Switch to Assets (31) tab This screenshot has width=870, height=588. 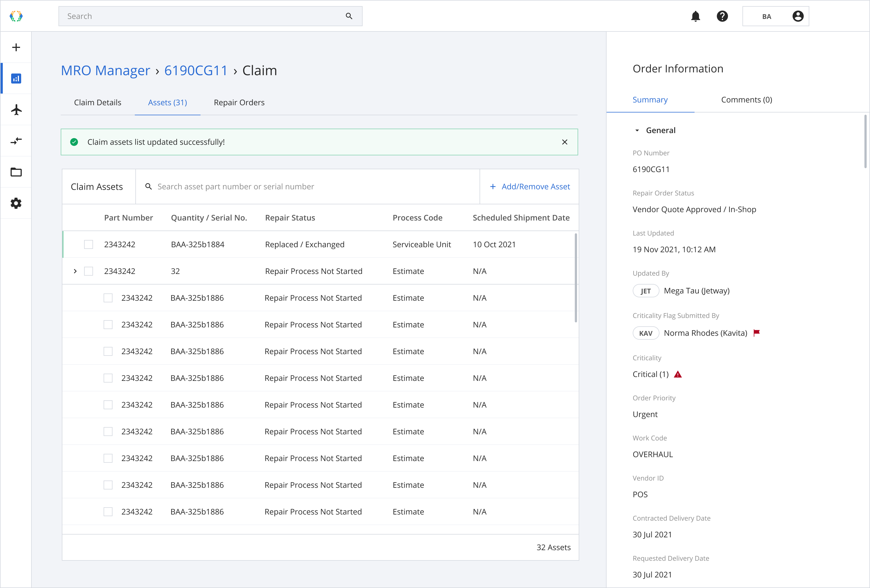pos(168,102)
